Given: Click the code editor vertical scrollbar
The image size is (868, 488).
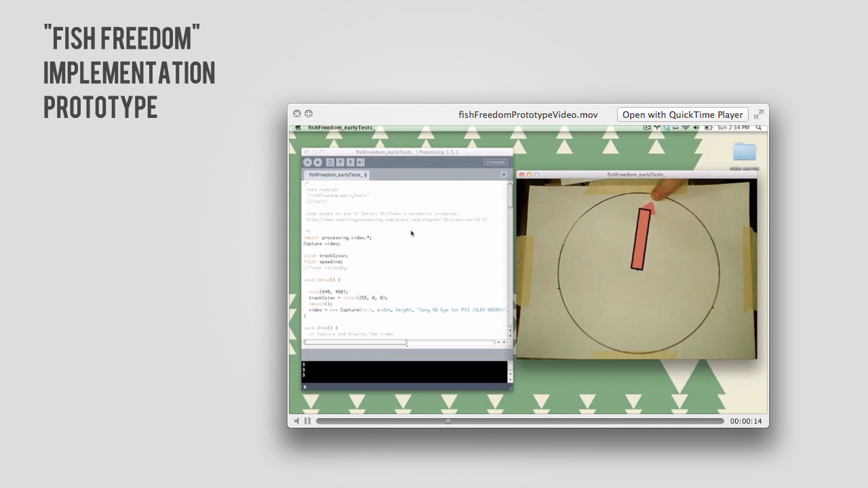Looking at the screenshot, I should coord(510,197).
